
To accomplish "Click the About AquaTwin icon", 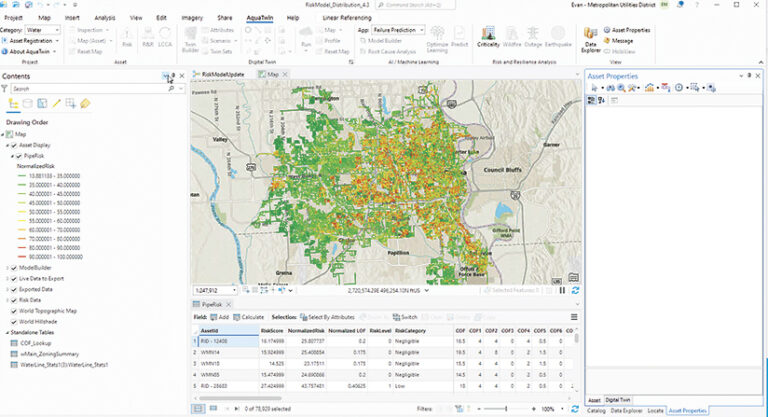I will point(4,51).
